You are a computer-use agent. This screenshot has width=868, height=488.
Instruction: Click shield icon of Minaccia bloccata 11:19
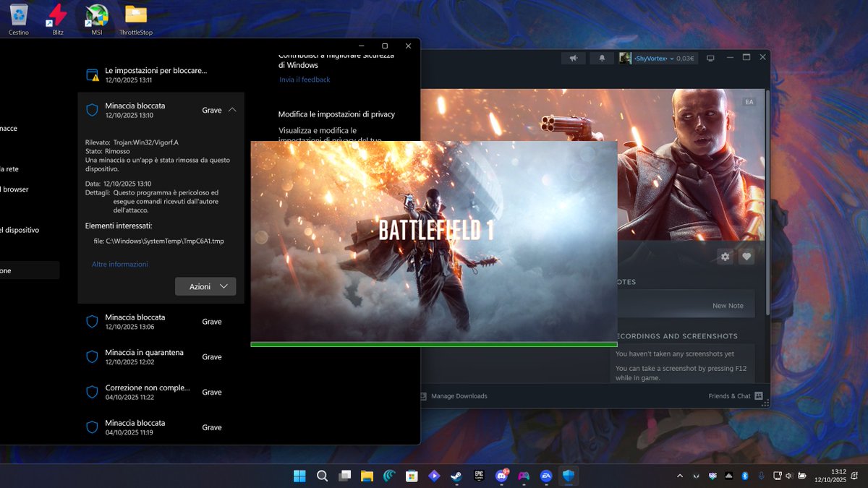pyautogui.click(x=92, y=427)
